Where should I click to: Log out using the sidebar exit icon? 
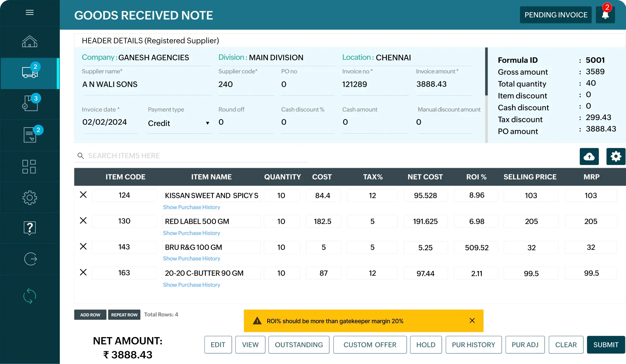29,259
